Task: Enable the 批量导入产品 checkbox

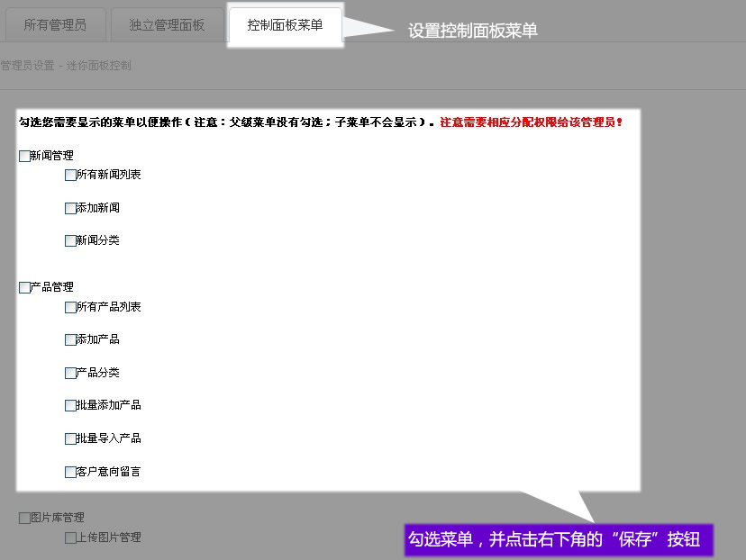Action: (70, 439)
